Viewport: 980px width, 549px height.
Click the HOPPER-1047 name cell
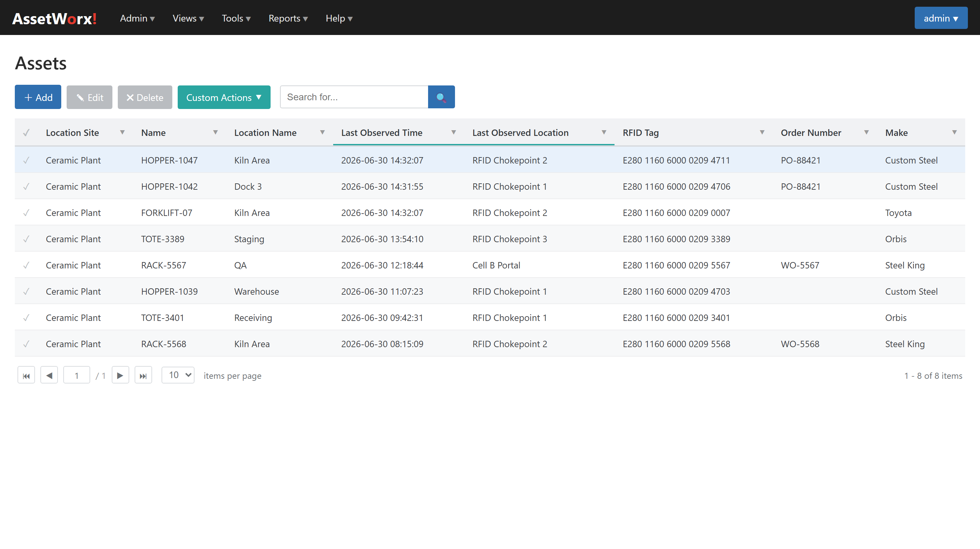pos(169,160)
